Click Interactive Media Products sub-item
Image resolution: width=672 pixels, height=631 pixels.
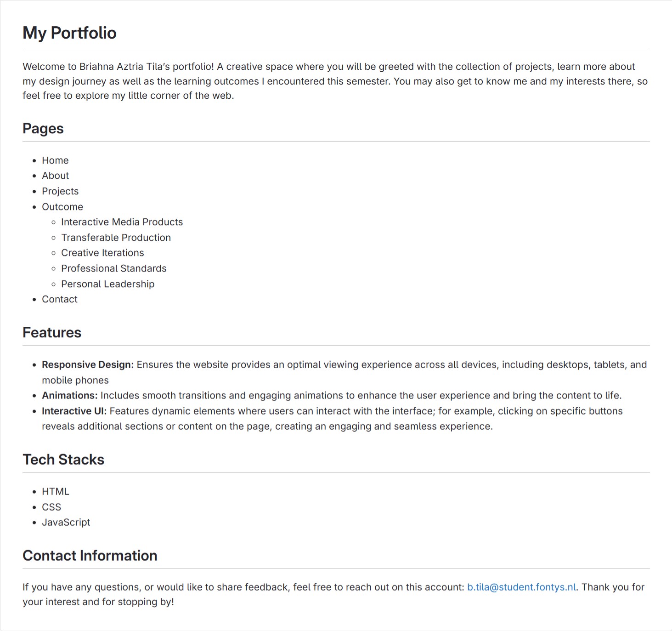pyautogui.click(x=122, y=222)
